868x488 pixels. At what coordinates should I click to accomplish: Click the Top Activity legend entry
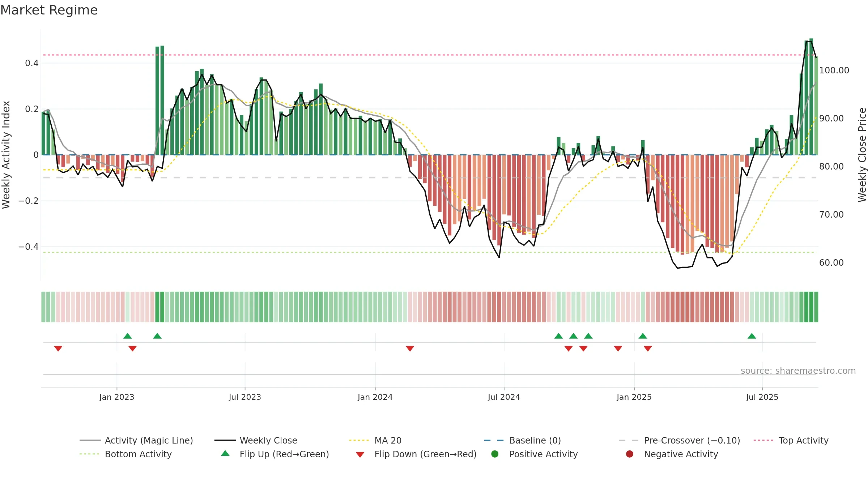[791, 440]
